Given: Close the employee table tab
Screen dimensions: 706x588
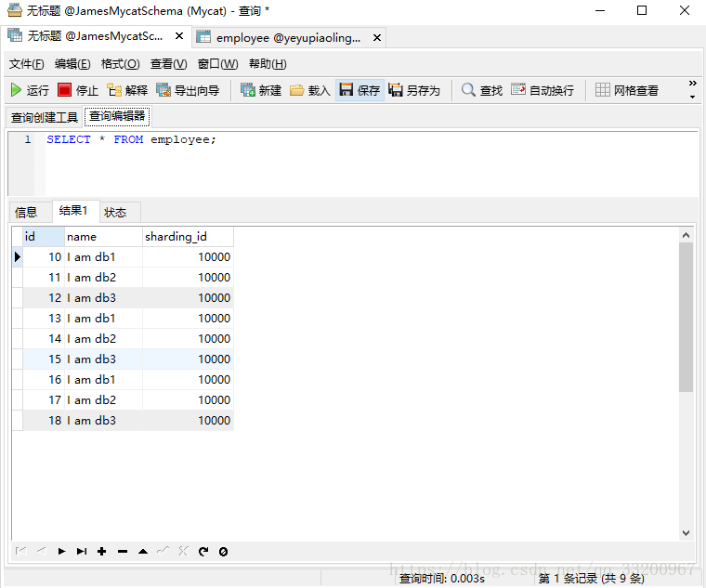Looking at the screenshot, I should (377, 38).
